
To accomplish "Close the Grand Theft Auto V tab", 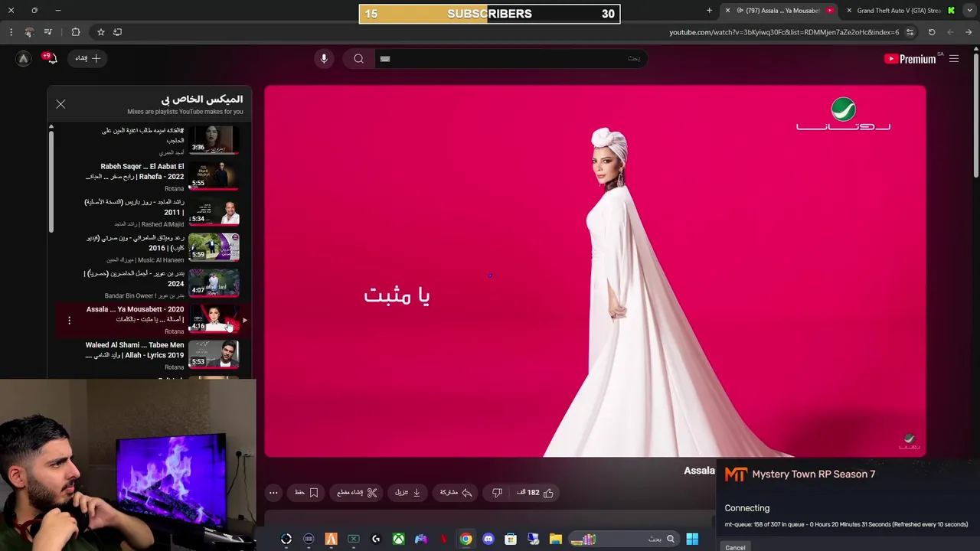I will click(849, 11).
